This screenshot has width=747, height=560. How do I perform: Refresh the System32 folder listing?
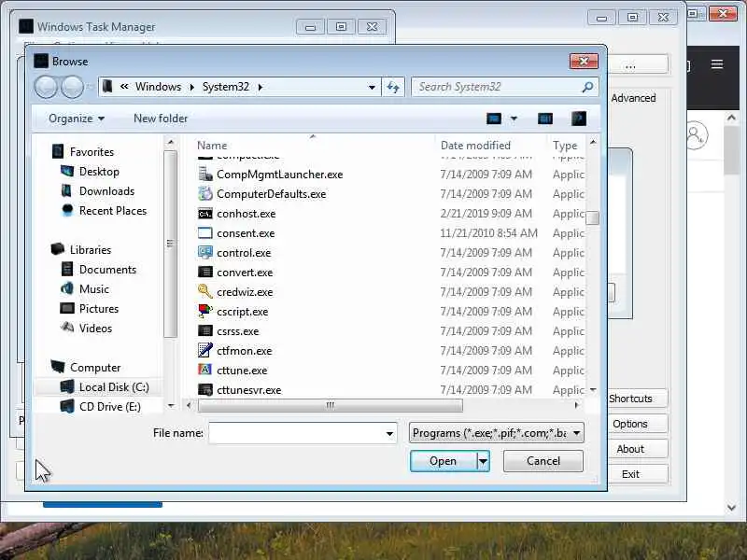coord(393,87)
